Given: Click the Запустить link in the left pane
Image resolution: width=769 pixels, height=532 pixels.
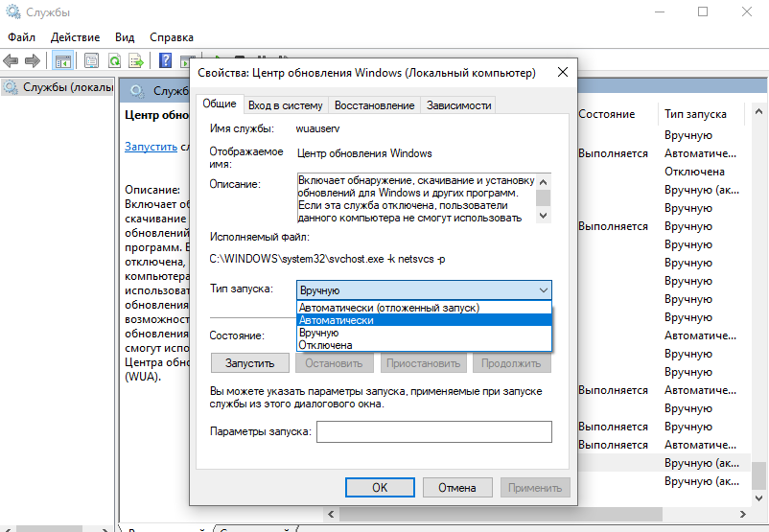Looking at the screenshot, I should coord(151,146).
